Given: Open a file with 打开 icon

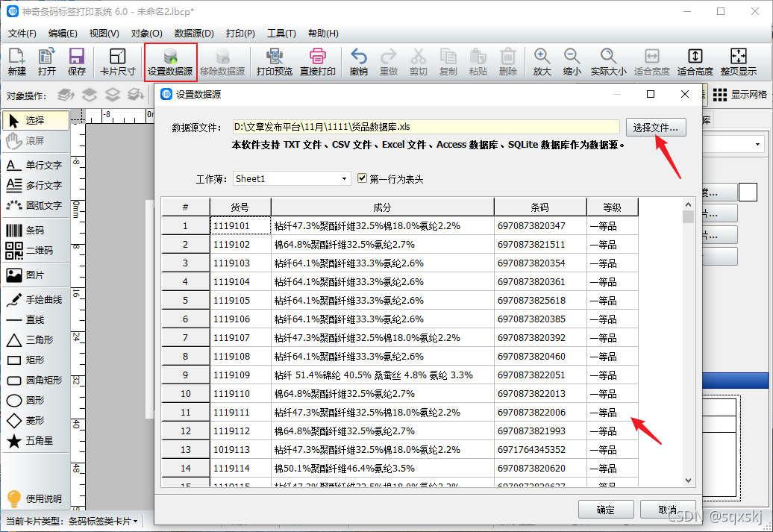Looking at the screenshot, I should (x=47, y=62).
